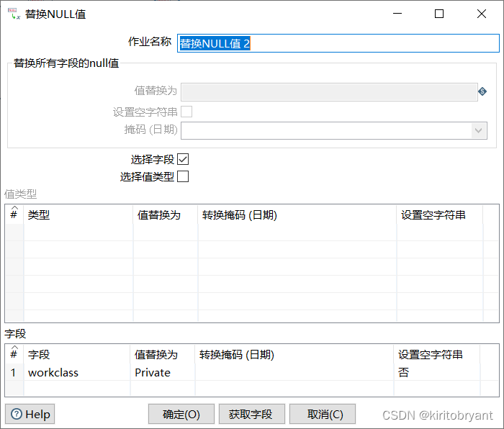Select the workclass field cell
Image resolution: width=504 pixels, height=429 pixels.
[77, 372]
